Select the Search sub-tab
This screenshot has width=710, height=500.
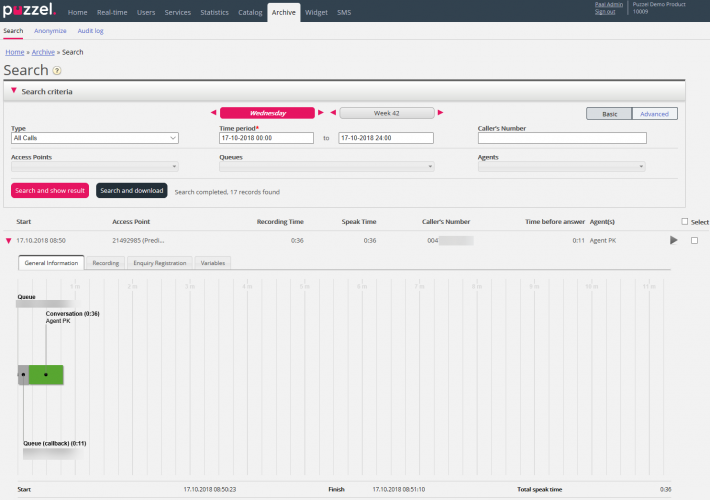(13, 31)
